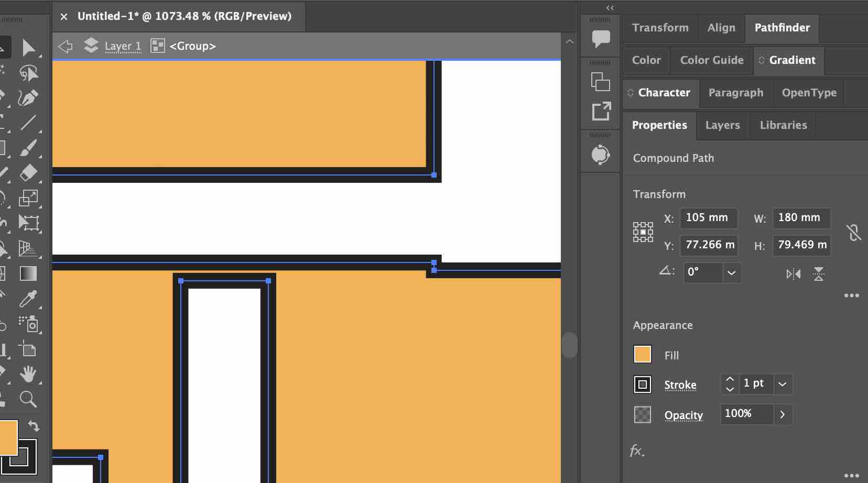Switch to the Transform tab
The height and width of the screenshot is (483, 868).
tap(660, 28)
